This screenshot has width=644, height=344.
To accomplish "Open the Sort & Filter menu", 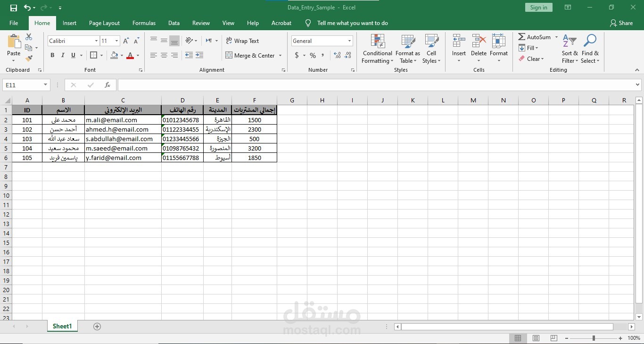I will 570,49.
